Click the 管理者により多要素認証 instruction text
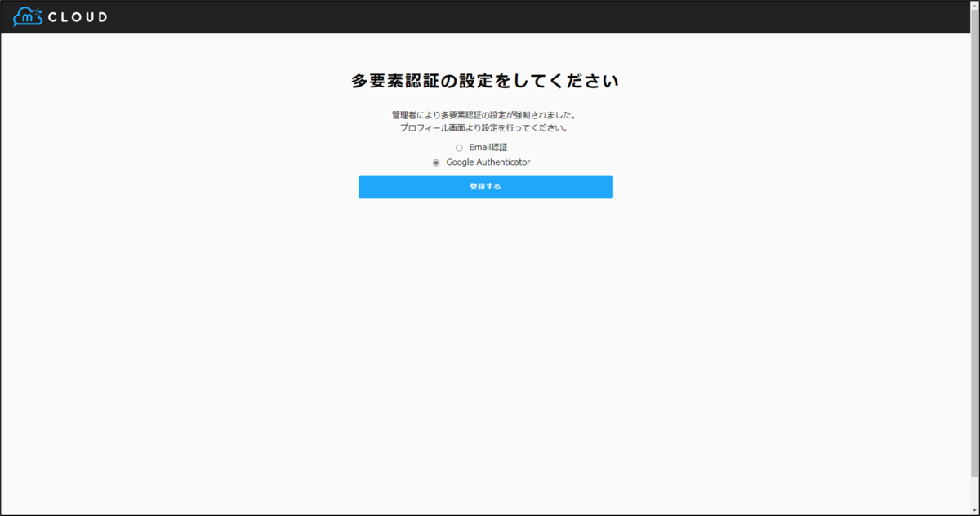Viewport: 980px width, 516px height. coord(485,115)
